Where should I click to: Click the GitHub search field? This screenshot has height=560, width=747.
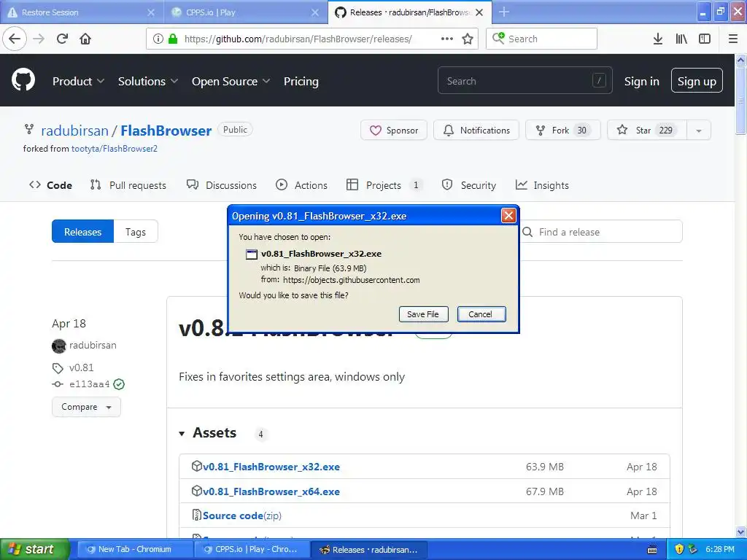point(525,81)
